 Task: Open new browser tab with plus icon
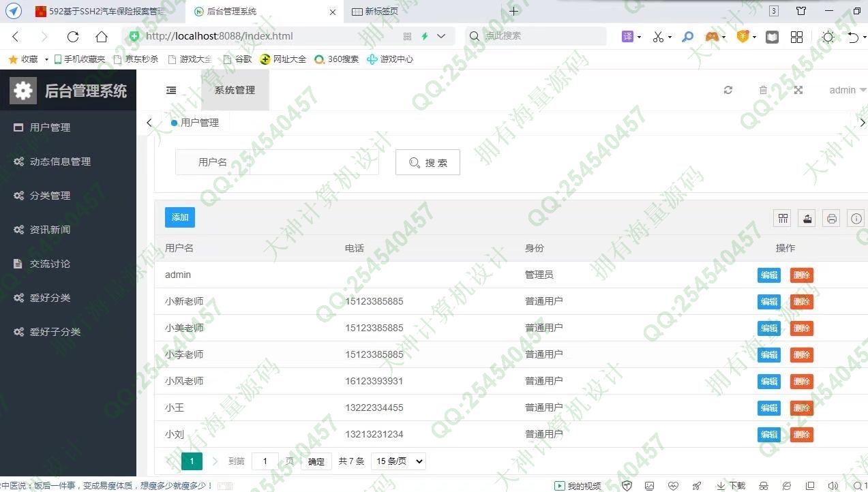click(514, 11)
